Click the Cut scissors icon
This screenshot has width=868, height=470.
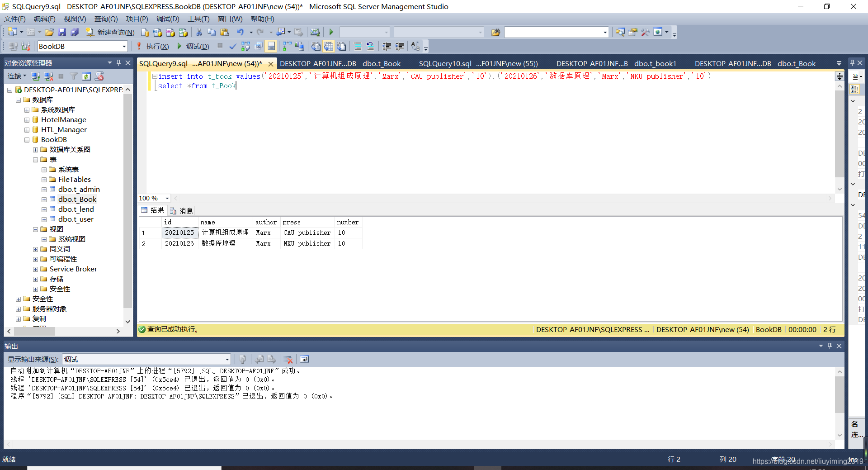coord(199,32)
